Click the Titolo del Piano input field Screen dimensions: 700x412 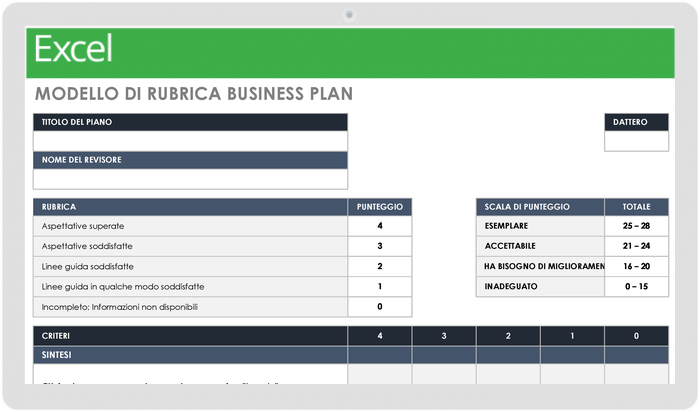[190, 141]
